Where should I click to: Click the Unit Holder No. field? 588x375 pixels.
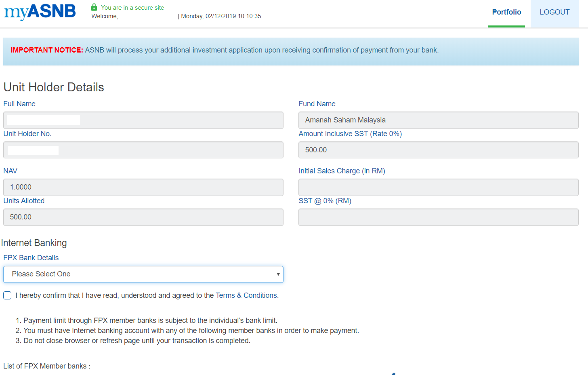pyautogui.click(x=143, y=150)
